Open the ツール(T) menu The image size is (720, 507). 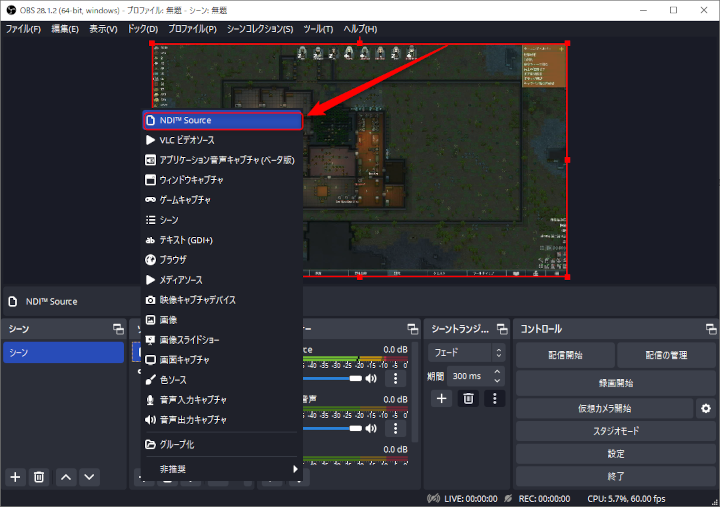[x=318, y=29]
